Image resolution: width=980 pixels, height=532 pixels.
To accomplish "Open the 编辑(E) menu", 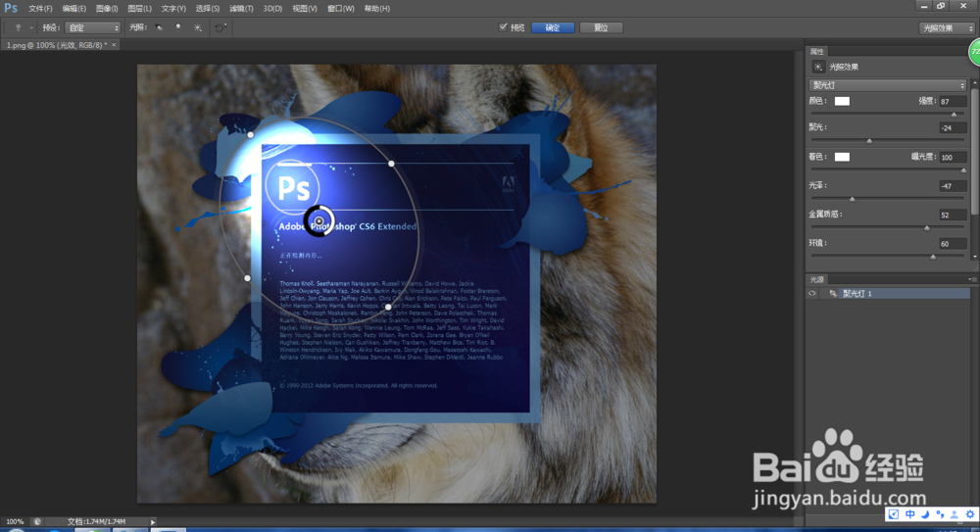I will (73, 9).
